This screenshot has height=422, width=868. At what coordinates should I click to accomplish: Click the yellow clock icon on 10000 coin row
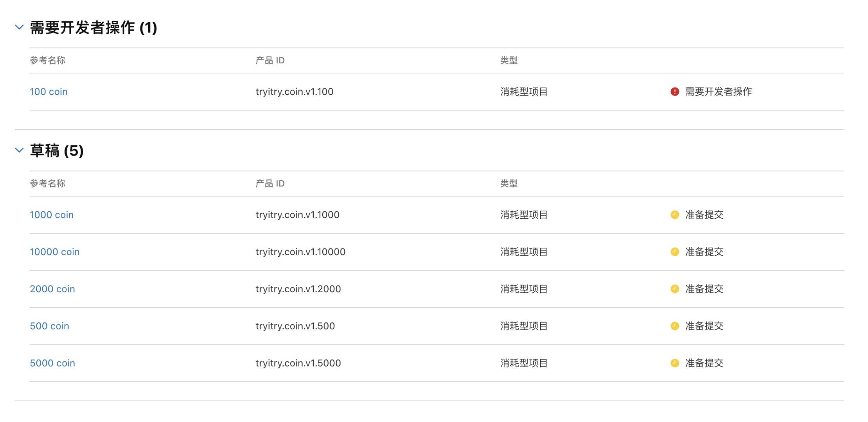click(x=674, y=252)
